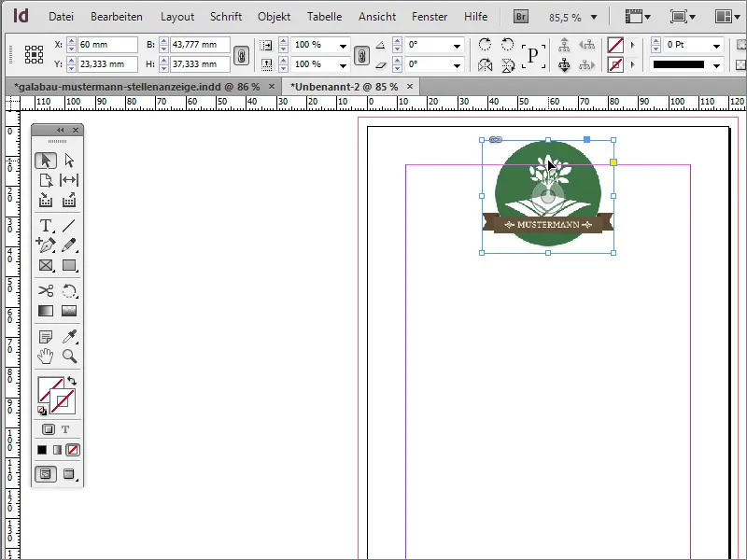
Task: Select the Hand tool
Action: pyautogui.click(x=46, y=357)
